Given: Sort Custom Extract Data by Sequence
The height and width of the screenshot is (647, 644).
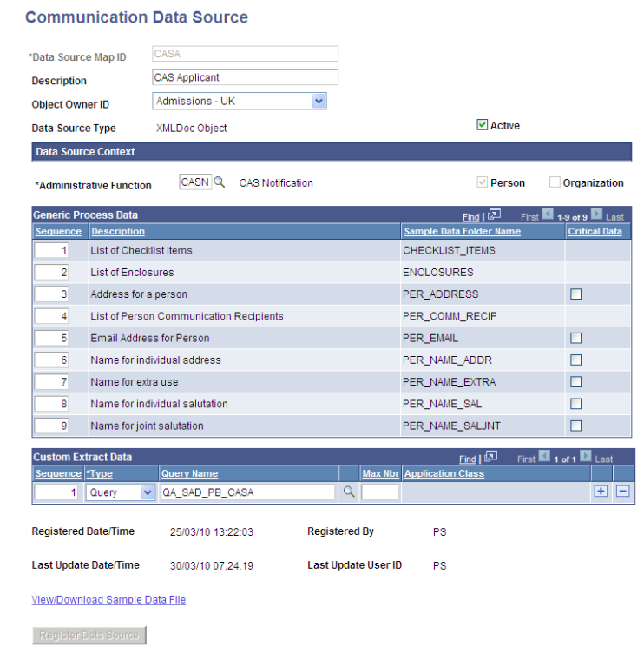Looking at the screenshot, I should [x=58, y=473].
